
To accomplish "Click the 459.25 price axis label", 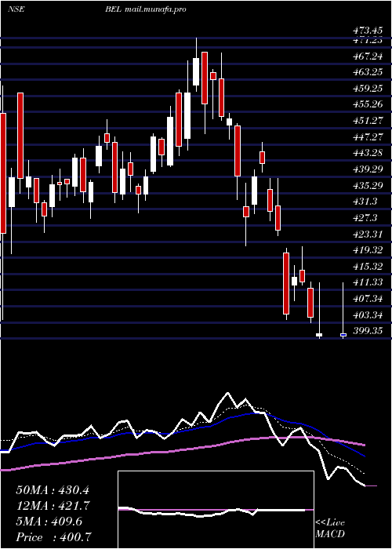I will tap(367, 88).
